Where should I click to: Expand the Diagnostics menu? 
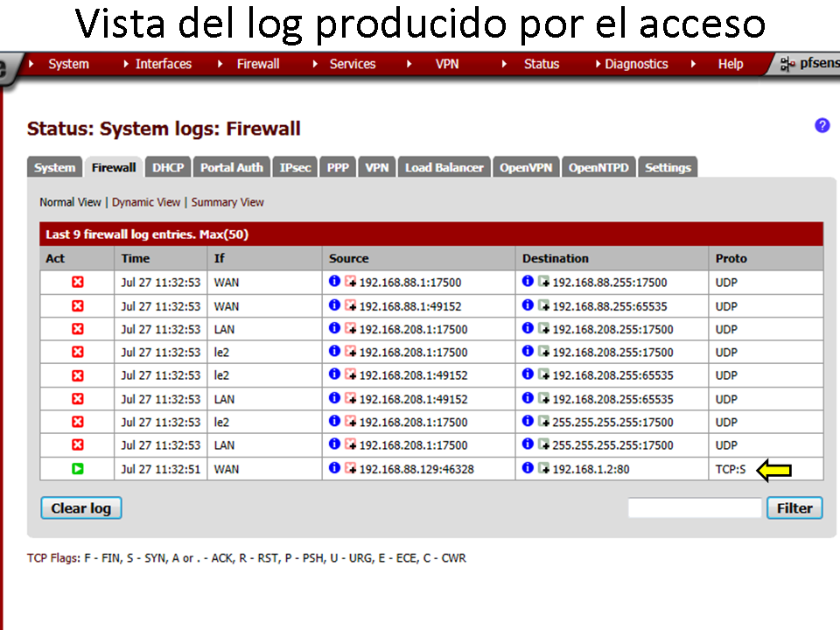(x=635, y=64)
